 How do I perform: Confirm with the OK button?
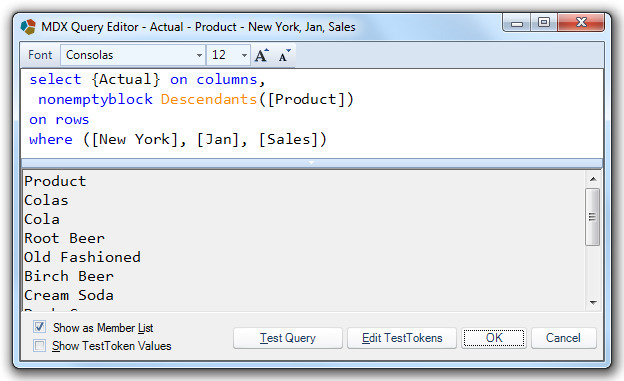pos(494,338)
